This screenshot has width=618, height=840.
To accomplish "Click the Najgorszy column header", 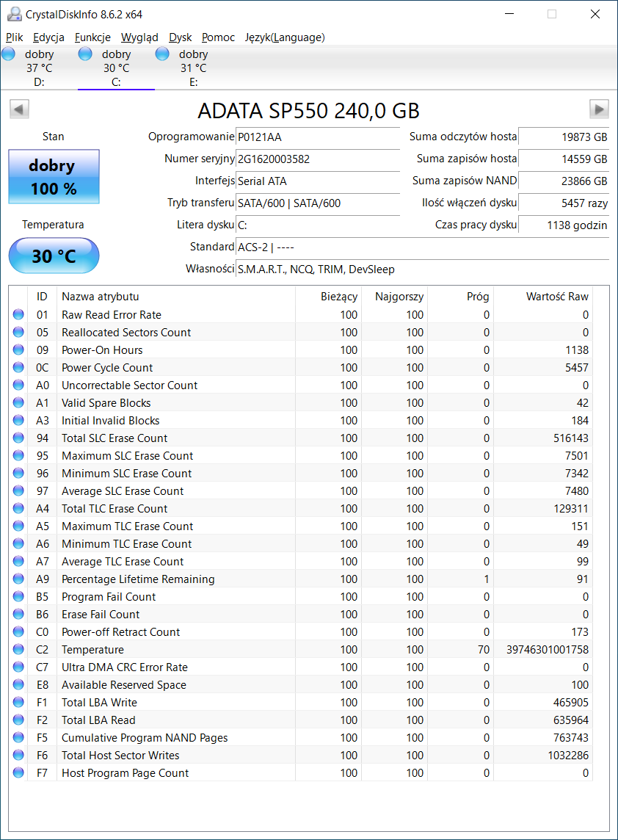I will (x=394, y=296).
